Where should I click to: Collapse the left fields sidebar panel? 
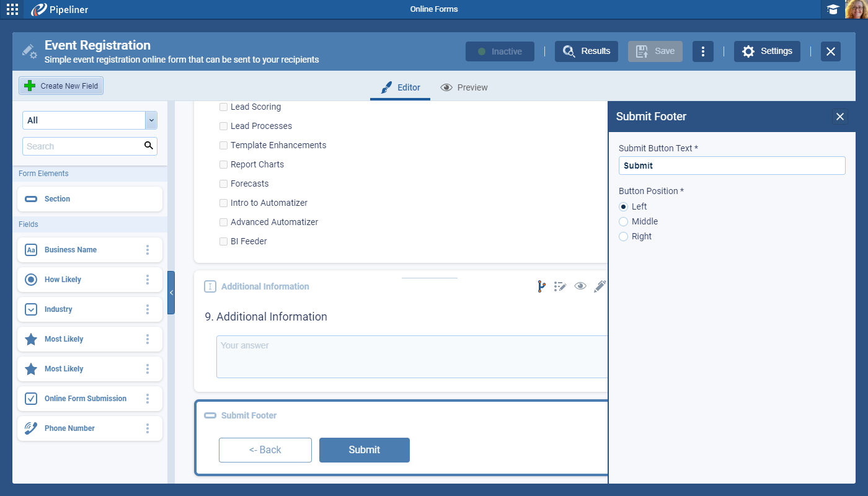(x=171, y=293)
